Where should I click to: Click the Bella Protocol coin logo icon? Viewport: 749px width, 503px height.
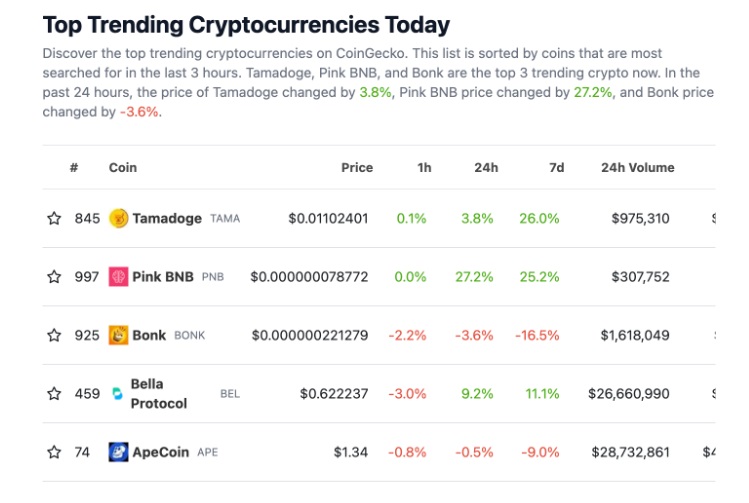118,394
